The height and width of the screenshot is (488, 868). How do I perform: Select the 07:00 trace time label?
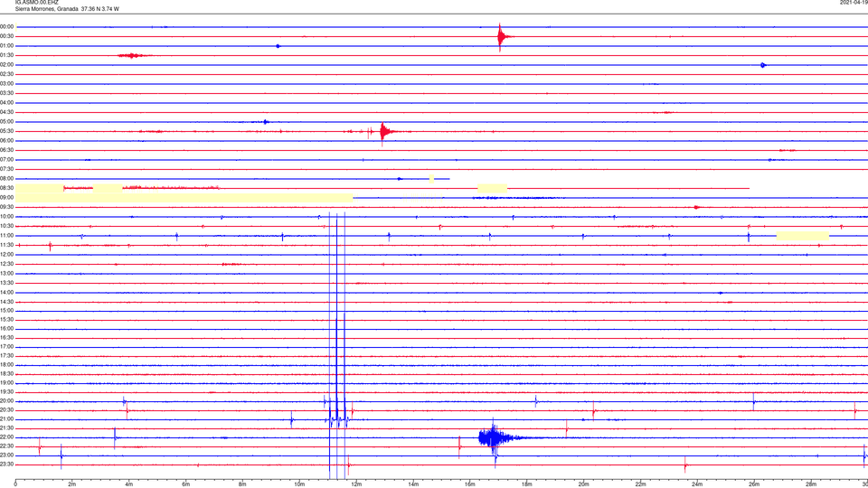(x=7, y=159)
